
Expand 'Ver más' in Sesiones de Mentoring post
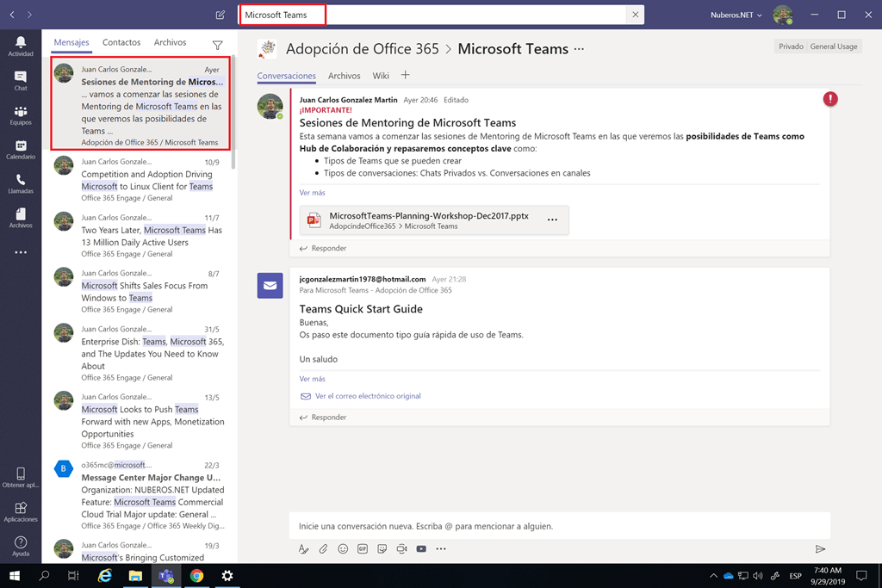click(x=312, y=193)
